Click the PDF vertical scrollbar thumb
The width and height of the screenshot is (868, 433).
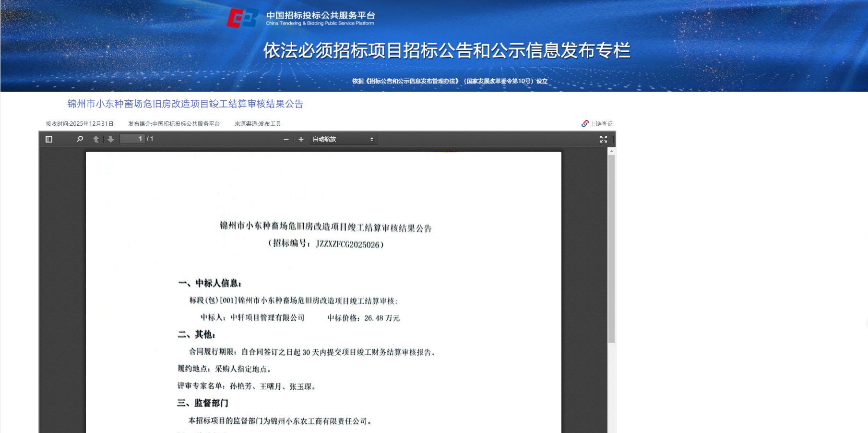pos(611,248)
